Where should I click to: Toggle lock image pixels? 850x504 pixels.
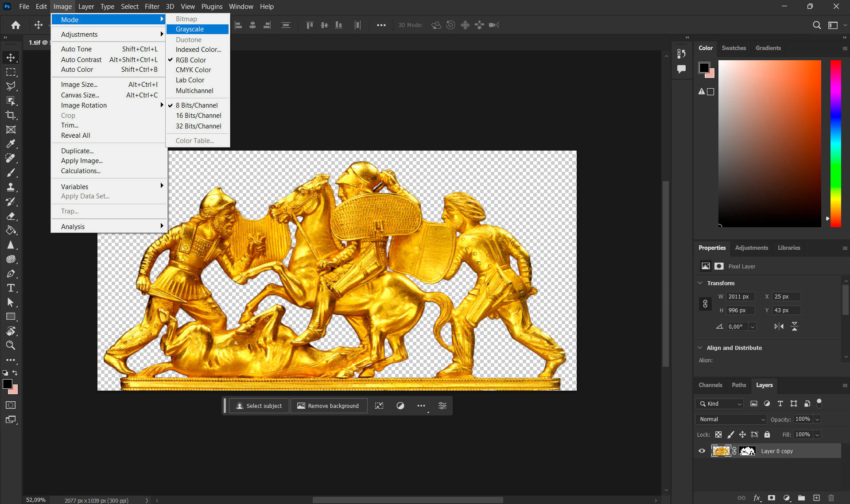pyautogui.click(x=731, y=434)
